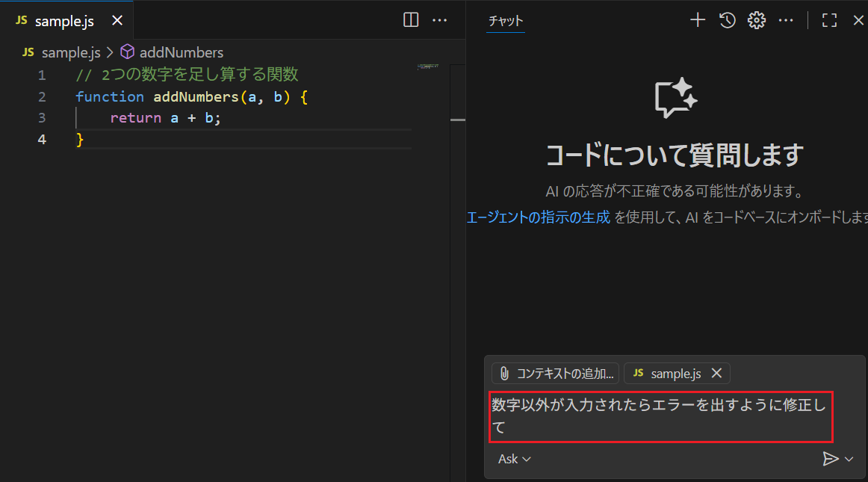This screenshot has width=868, height=482.
Task: Start a new chat with plus icon
Action: (x=697, y=20)
